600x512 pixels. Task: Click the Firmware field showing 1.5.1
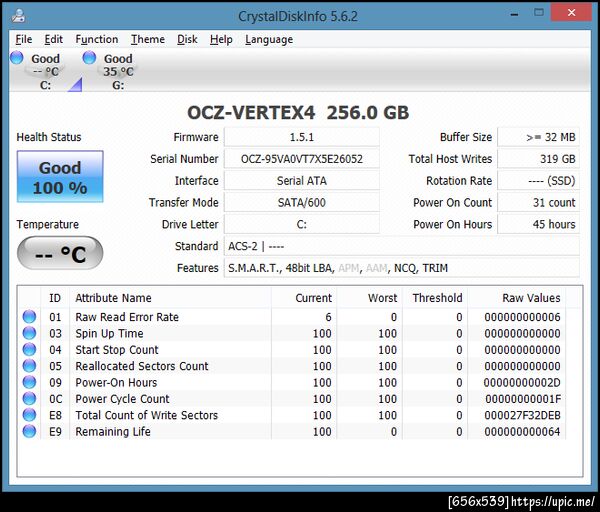click(x=302, y=137)
